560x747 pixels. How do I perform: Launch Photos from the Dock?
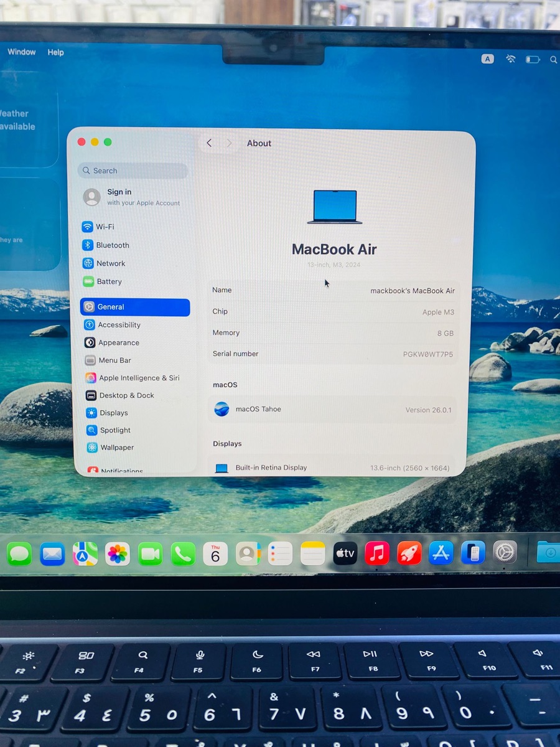(117, 553)
